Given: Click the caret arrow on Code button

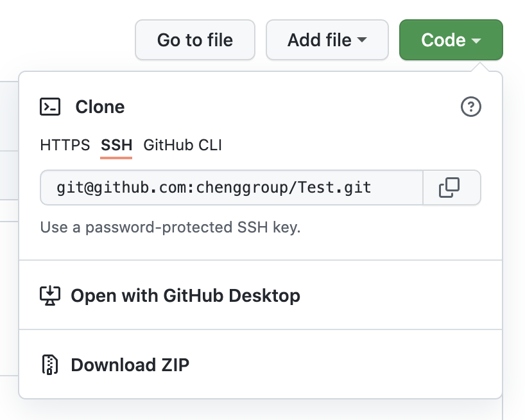Looking at the screenshot, I should tap(476, 40).
